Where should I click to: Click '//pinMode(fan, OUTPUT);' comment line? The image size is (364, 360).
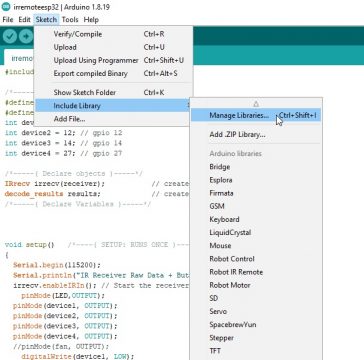click(x=61, y=347)
